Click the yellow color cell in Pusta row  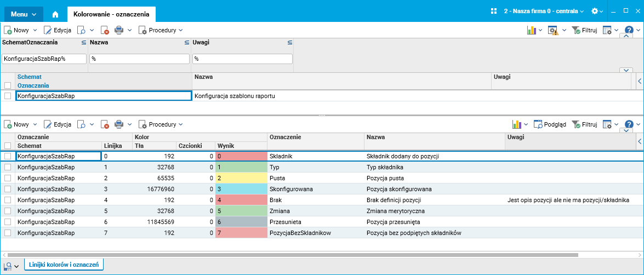[241, 178]
